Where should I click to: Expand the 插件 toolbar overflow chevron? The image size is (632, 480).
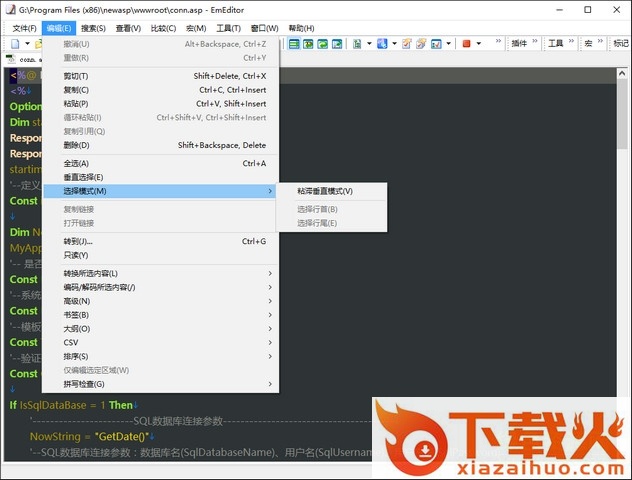click(x=535, y=41)
